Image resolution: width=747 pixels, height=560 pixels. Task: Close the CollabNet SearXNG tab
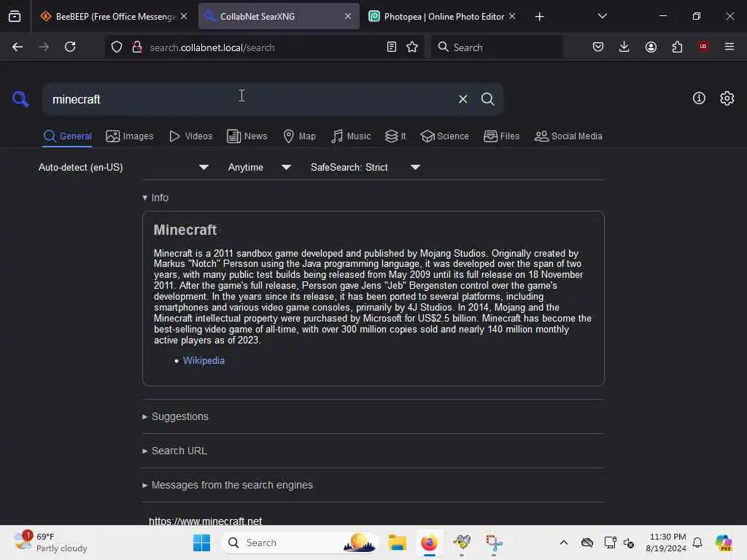348,16
